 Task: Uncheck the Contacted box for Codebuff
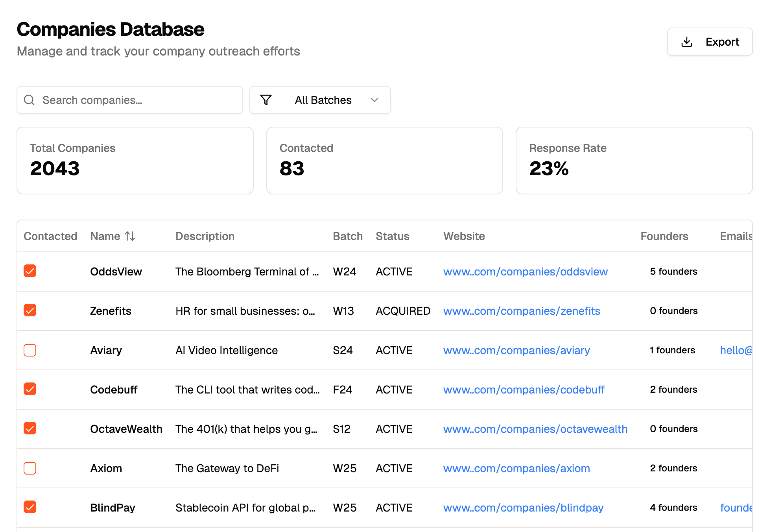coord(30,389)
